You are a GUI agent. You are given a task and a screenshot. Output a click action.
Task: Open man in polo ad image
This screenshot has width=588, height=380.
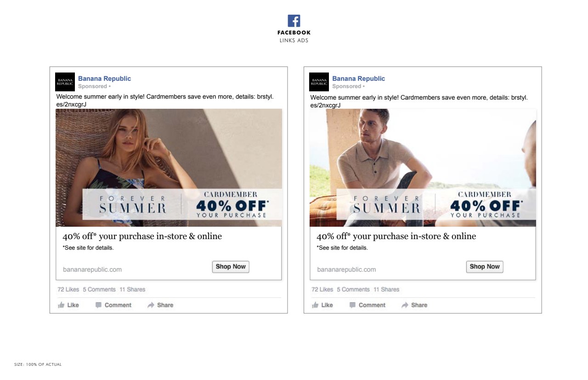coord(423,168)
